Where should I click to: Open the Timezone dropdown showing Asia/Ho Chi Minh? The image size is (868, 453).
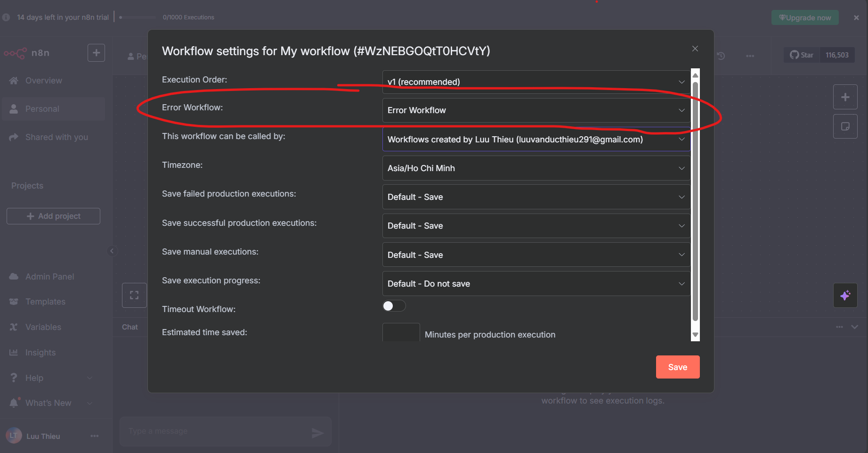tap(536, 168)
